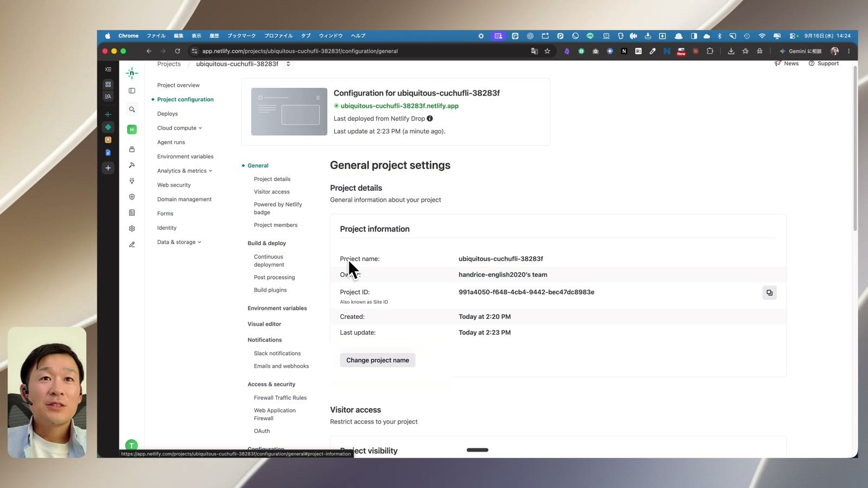
Task: Collapse the dark sidebar toggle icon
Action: click(x=108, y=69)
